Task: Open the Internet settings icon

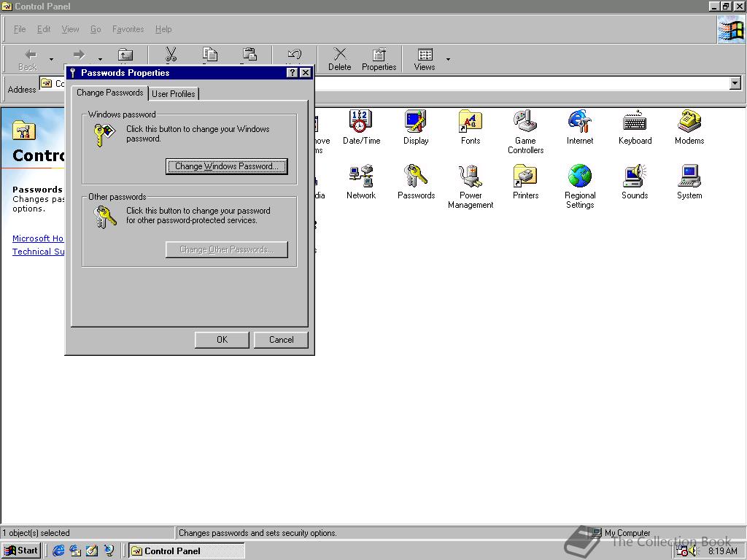Action: point(580,127)
